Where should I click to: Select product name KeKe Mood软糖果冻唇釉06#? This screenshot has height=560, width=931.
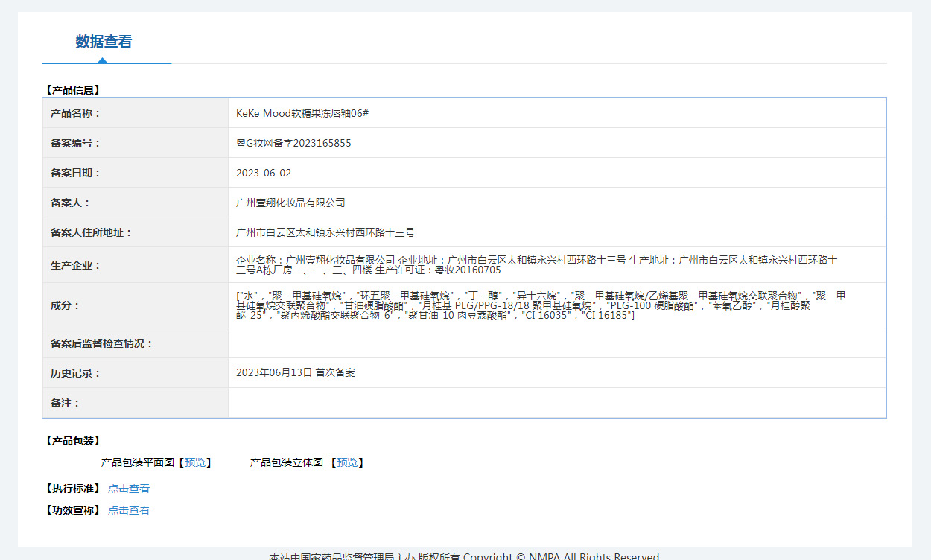tap(302, 113)
